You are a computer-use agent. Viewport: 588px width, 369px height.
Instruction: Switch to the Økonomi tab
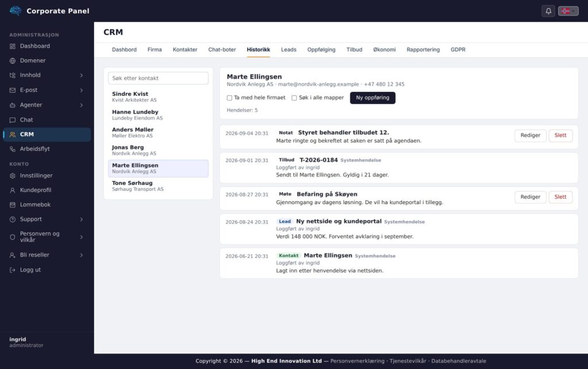click(384, 49)
